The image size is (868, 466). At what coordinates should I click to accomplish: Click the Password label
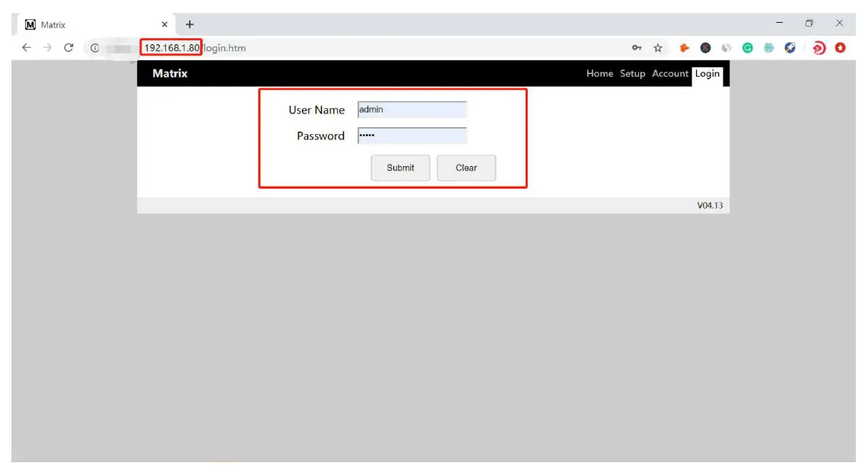tap(320, 136)
